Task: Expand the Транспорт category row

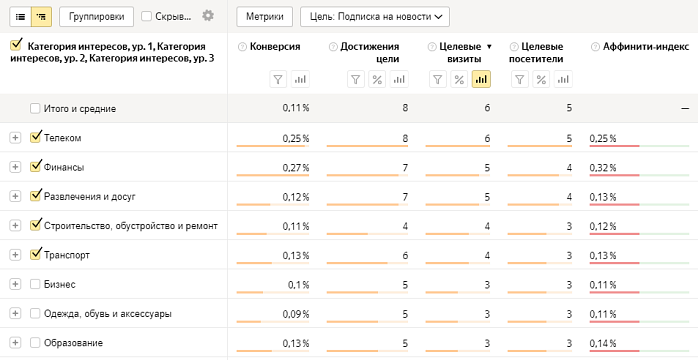Action: click(x=15, y=255)
